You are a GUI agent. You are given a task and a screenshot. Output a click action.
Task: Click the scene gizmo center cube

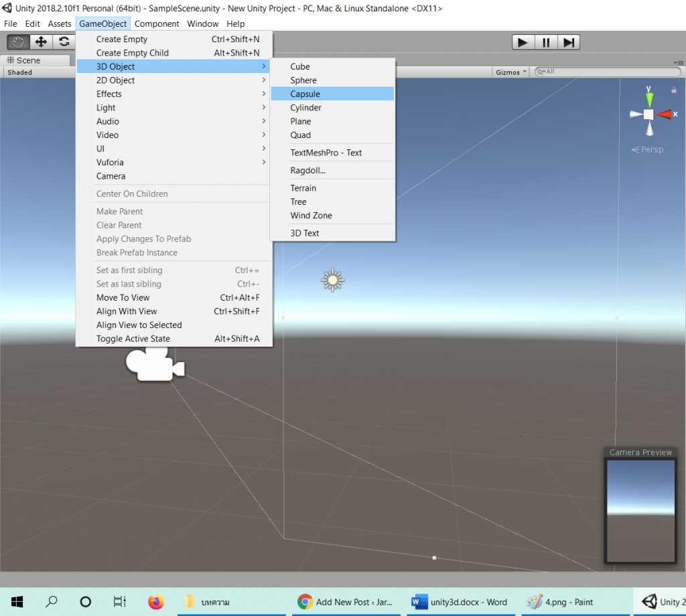pos(648,114)
